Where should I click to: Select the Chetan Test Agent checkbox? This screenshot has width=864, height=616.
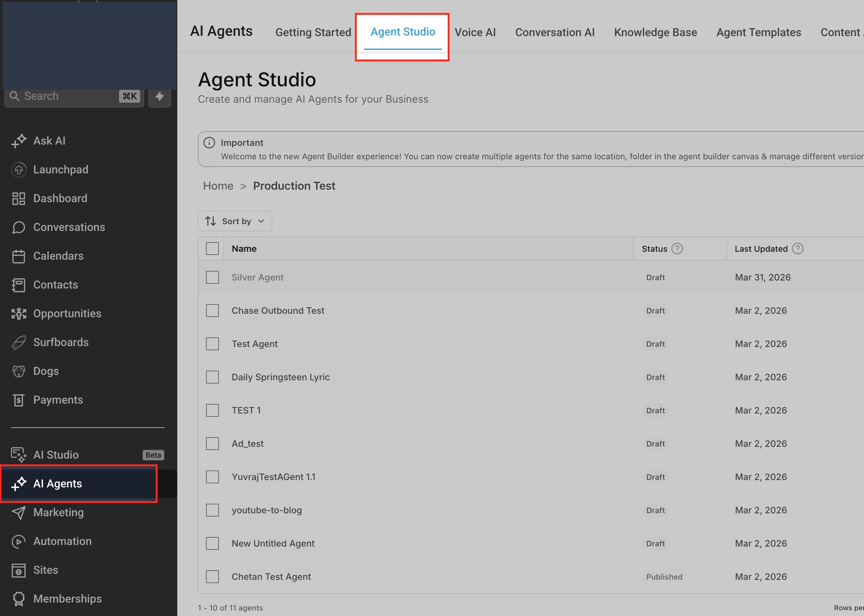pos(212,577)
